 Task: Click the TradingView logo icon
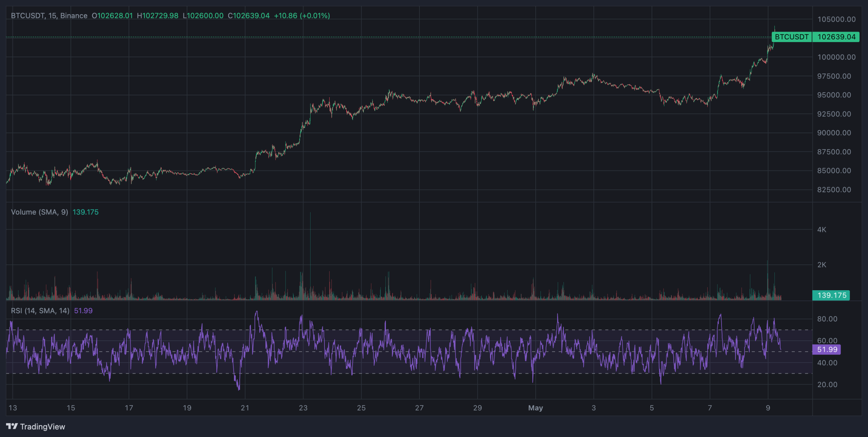[x=12, y=426]
